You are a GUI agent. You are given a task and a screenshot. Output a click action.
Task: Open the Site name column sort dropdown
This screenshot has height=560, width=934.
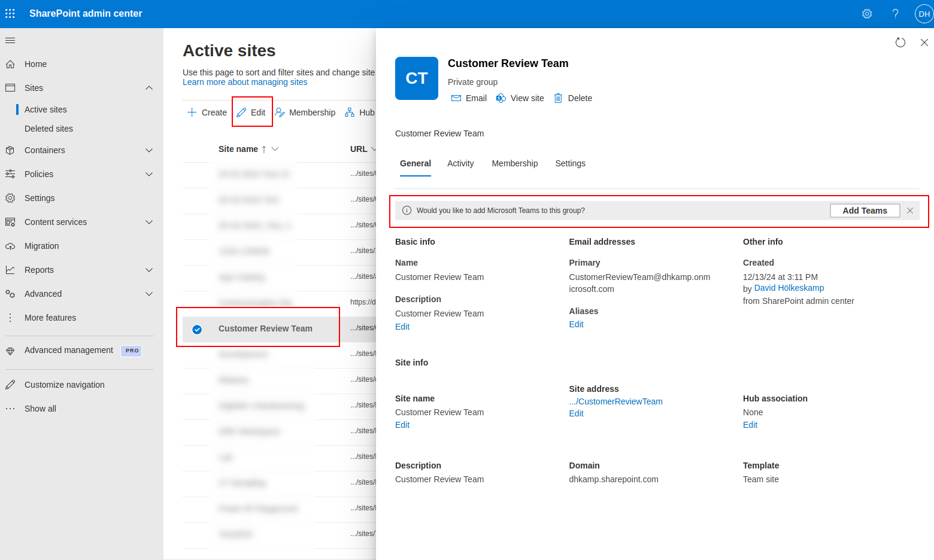click(x=275, y=149)
